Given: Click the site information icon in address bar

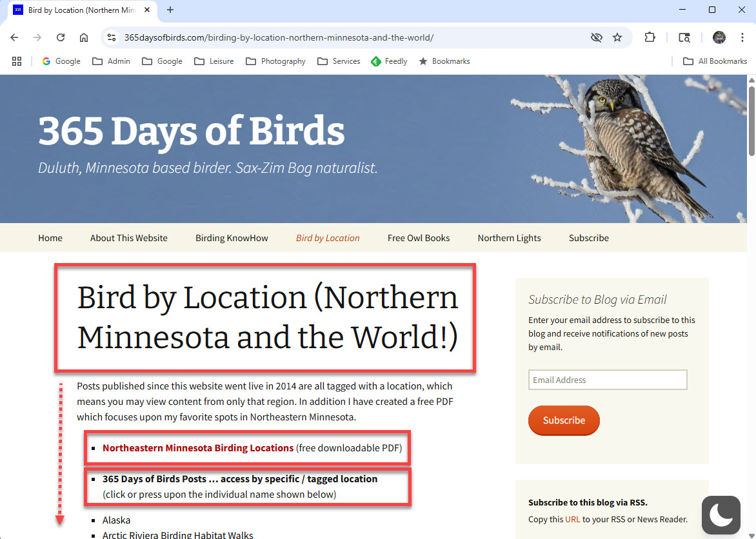Looking at the screenshot, I should [x=112, y=37].
